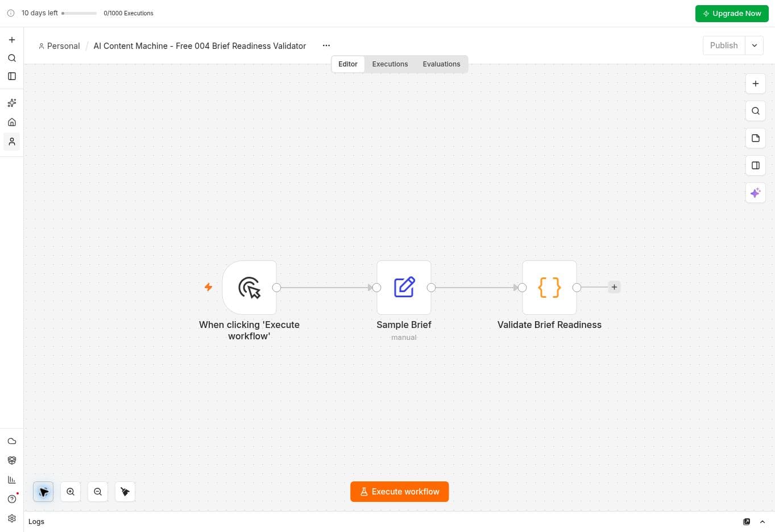Click the Publish button
775x532 pixels.
(724, 45)
